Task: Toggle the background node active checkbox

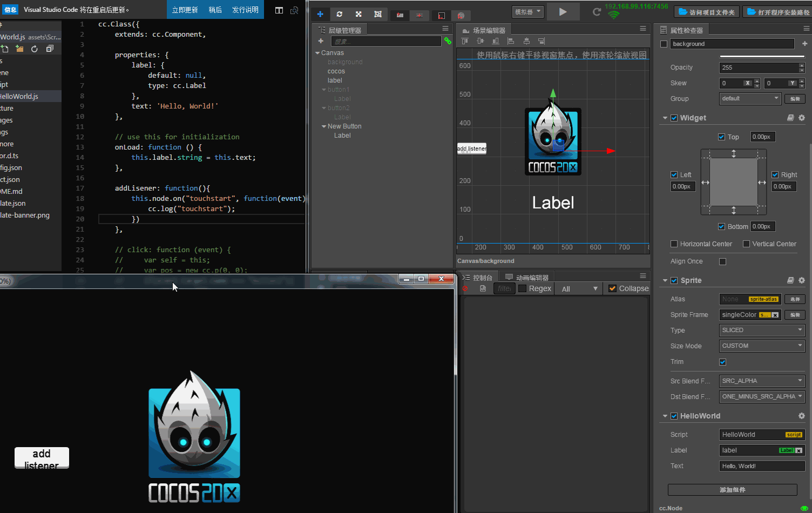Action: click(664, 44)
